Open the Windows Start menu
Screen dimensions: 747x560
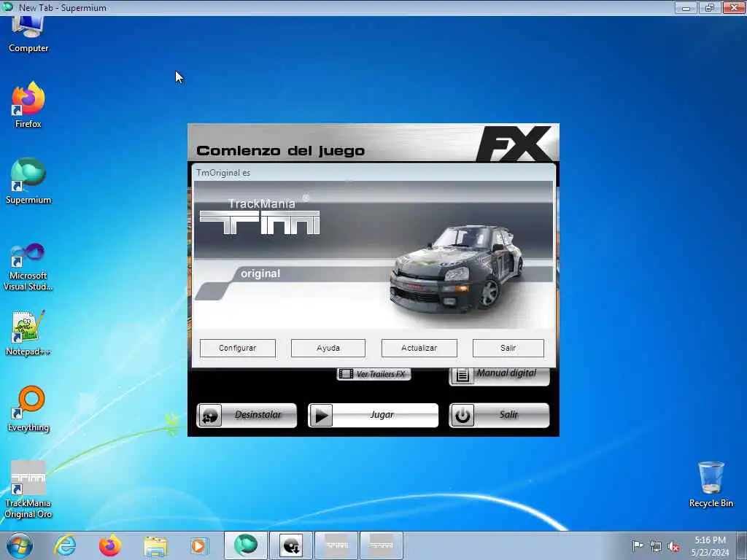pyautogui.click(x=20, y=545)
